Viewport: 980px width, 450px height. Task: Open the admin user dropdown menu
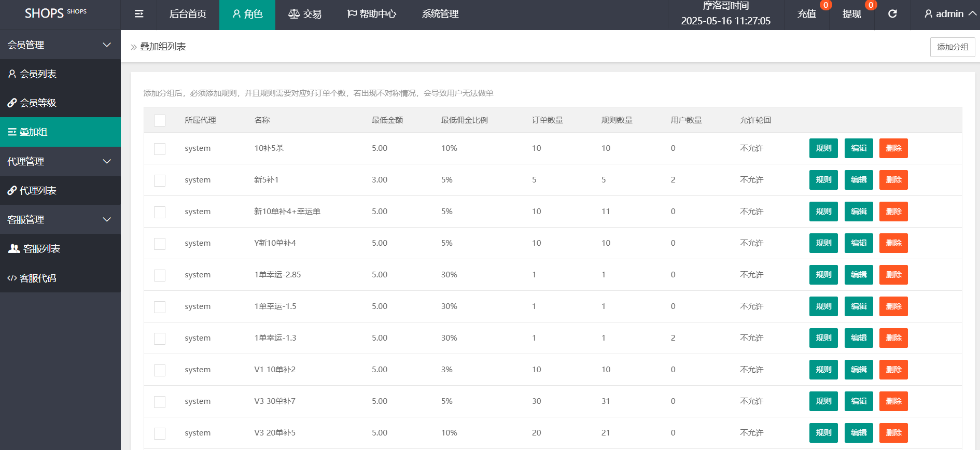pyautogui.click(x=950, y=14)
